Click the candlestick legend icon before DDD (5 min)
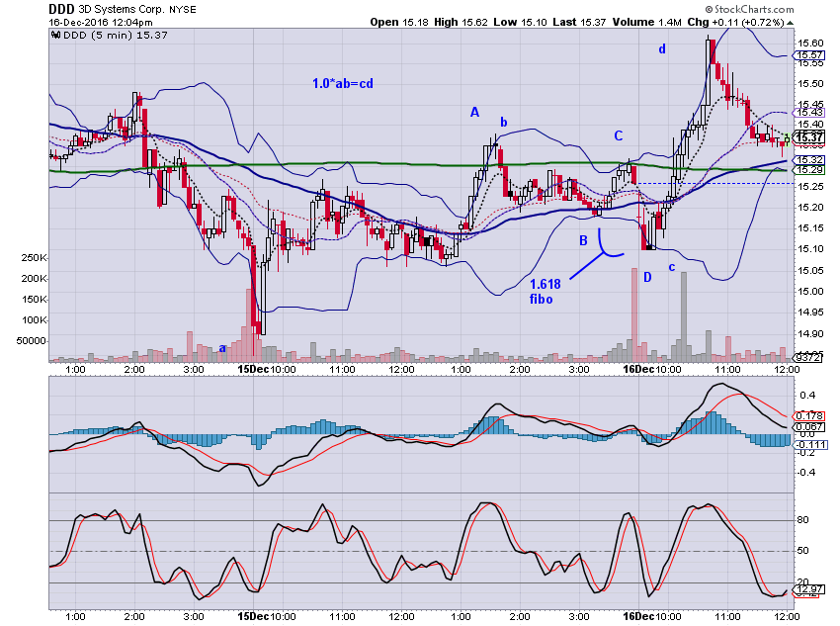Image resolution: width=840 pixels, height=626 pixels. (x=55, y=35)
